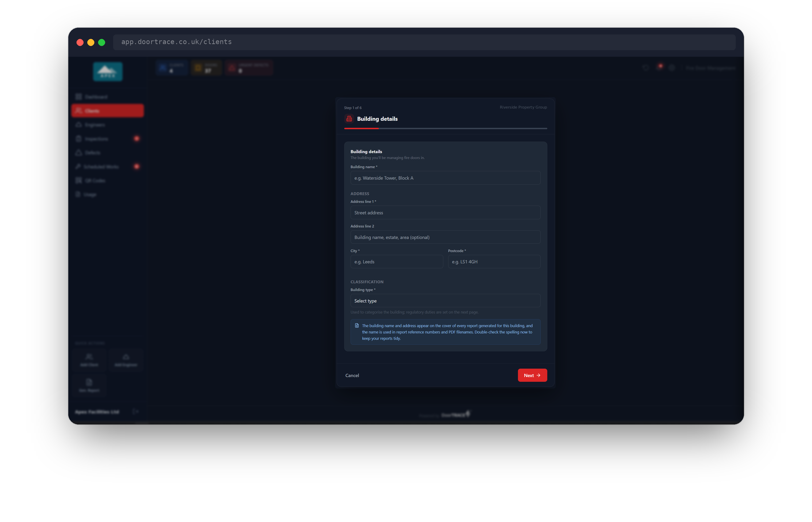Focus the Building name input field
Viewport: 812px width, 522px height.
(x=445, y=178)
